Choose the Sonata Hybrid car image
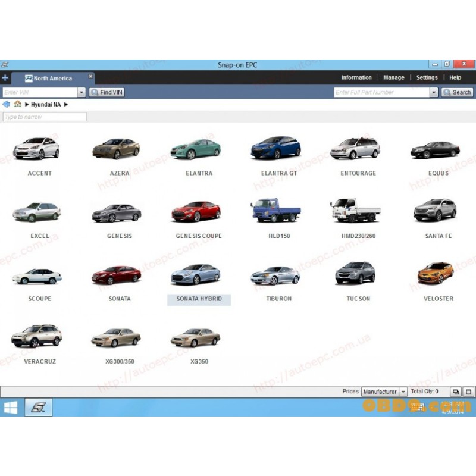Image resolution: width=476 pixels, height=476 pixels. coord(196,274)
